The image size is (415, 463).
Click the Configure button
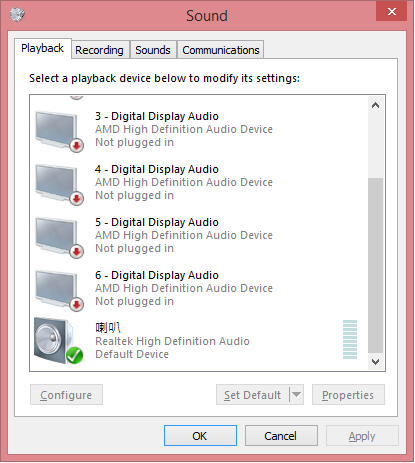pos(66,395)
